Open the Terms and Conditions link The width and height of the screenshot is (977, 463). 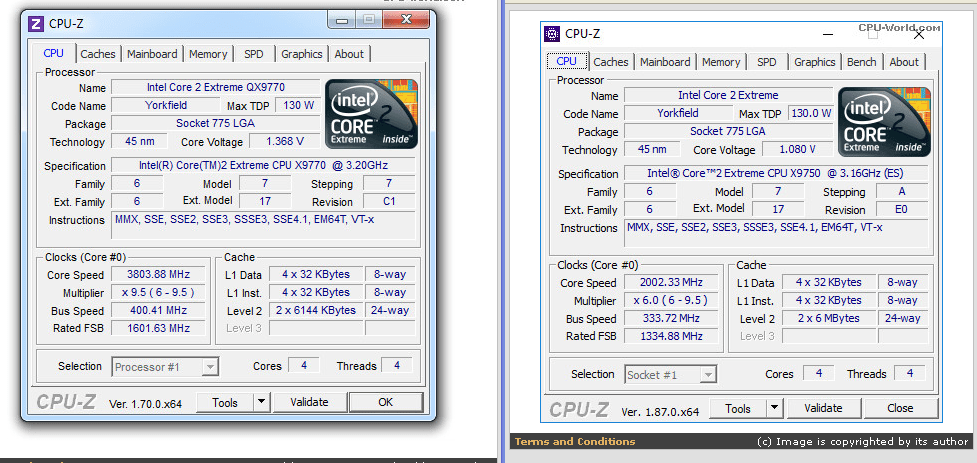pos(574,442)
